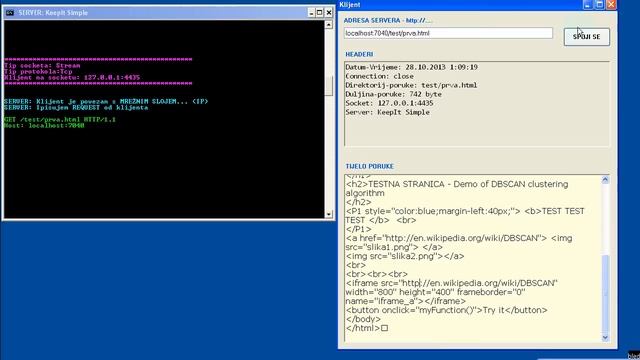This screenshot has height=360, width=640.
Task: Maximize the Klijent window
Action: tap(599, 4)
